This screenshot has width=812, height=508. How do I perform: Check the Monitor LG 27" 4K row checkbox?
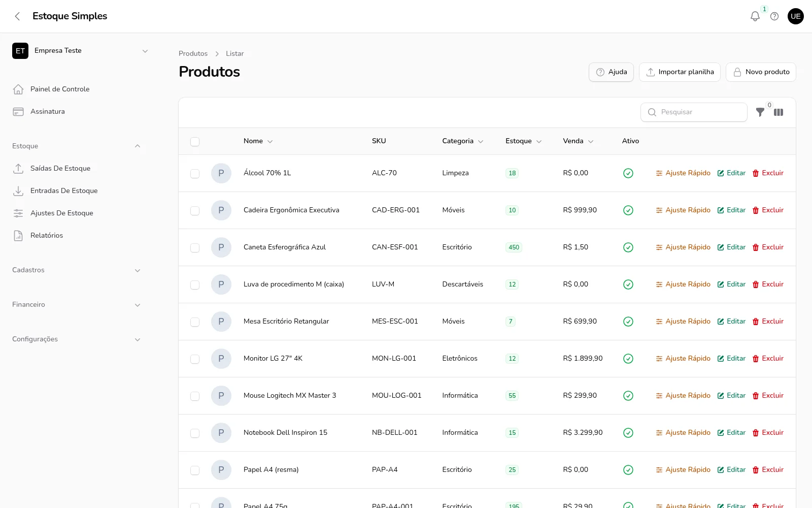(x=195, y=359)
